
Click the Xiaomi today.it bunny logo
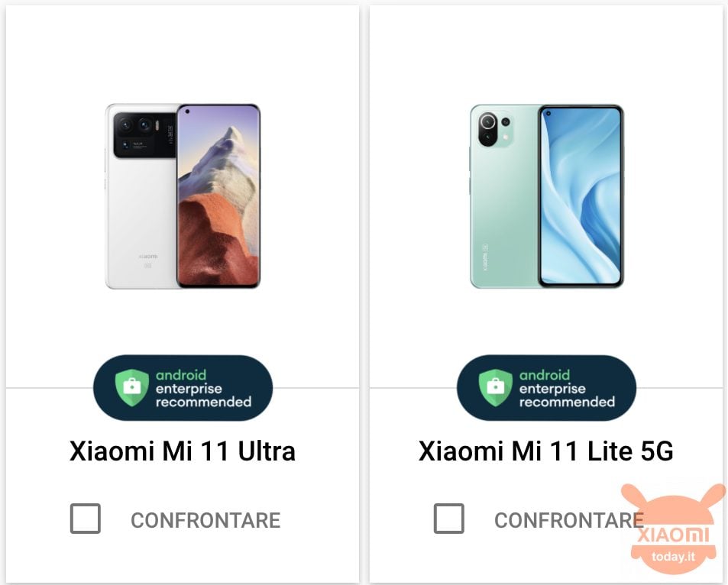click(673, 529)
